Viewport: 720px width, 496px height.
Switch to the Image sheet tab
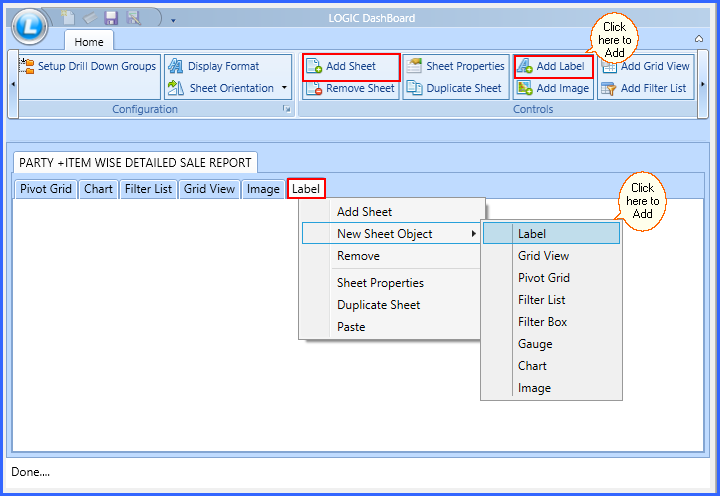[263, 189]
